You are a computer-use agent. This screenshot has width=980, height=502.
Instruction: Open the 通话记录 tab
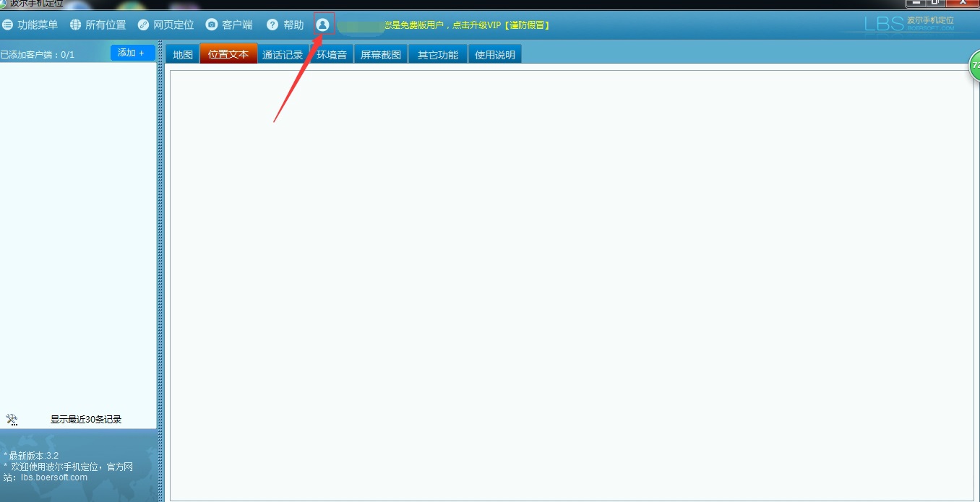click(283, 54)
